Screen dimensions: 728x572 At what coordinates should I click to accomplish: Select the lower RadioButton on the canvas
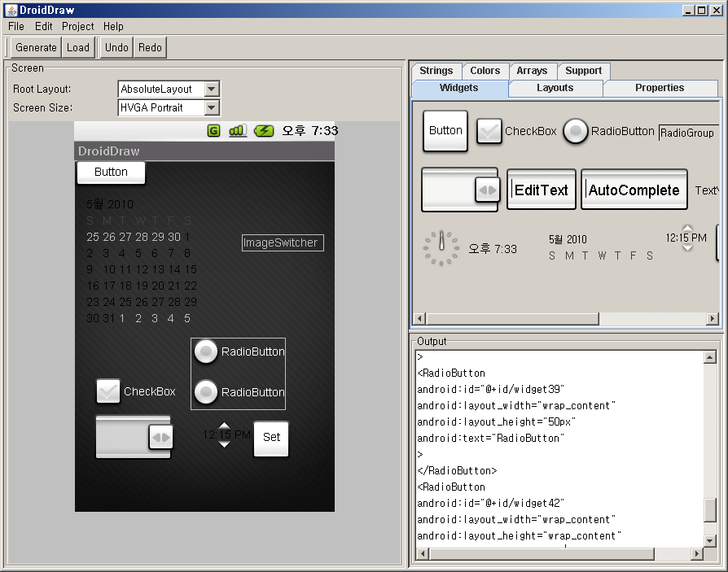tap(239, 392)
